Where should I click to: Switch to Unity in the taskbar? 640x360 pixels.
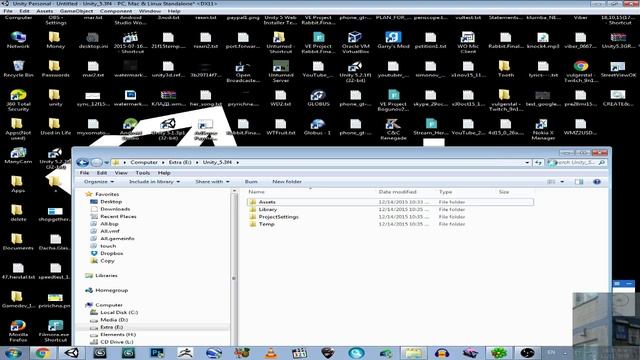click(71, 353)
